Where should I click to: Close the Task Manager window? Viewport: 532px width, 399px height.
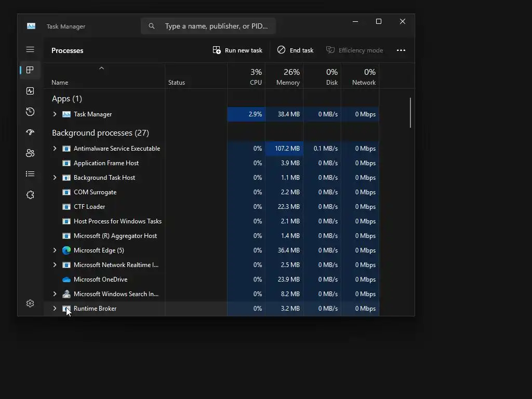point(403,21)
